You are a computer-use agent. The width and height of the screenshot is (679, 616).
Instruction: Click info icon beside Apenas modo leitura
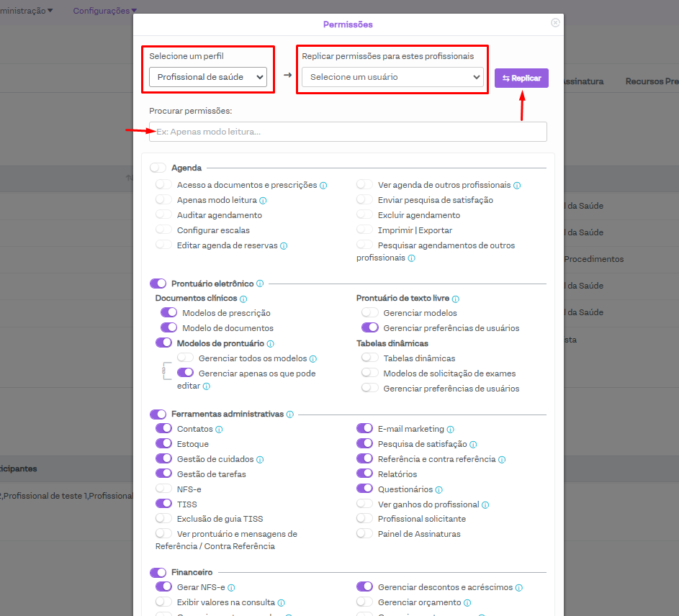click(263, 201)
